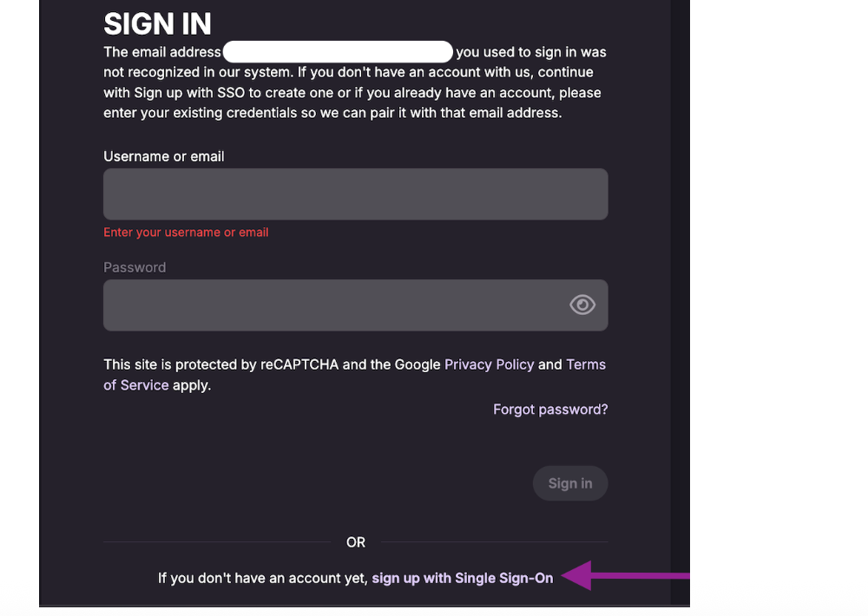Toggle password visibility with the eye icon
Screen dimensions: 868x616
tap(582, 305)
